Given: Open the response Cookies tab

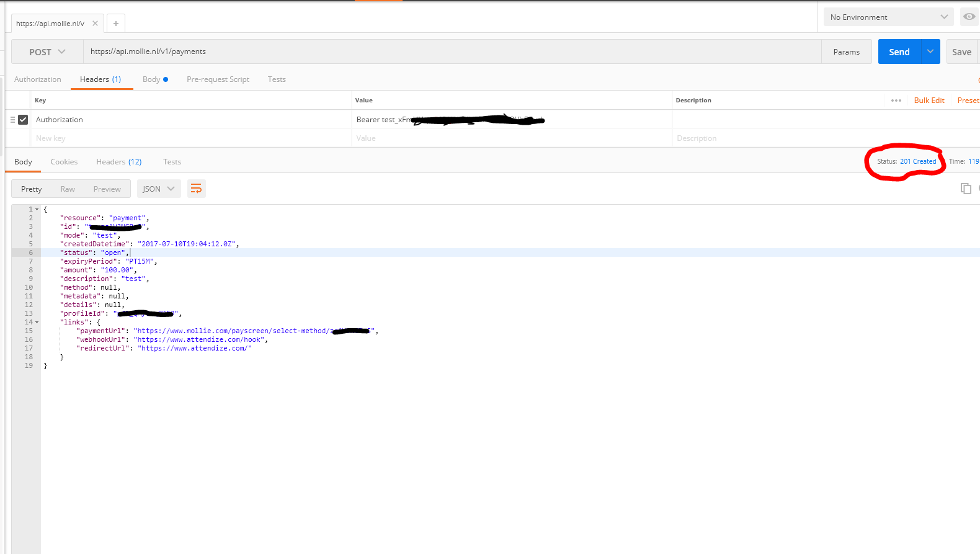Looking at the screenshot, I should (x=64, y=162).
